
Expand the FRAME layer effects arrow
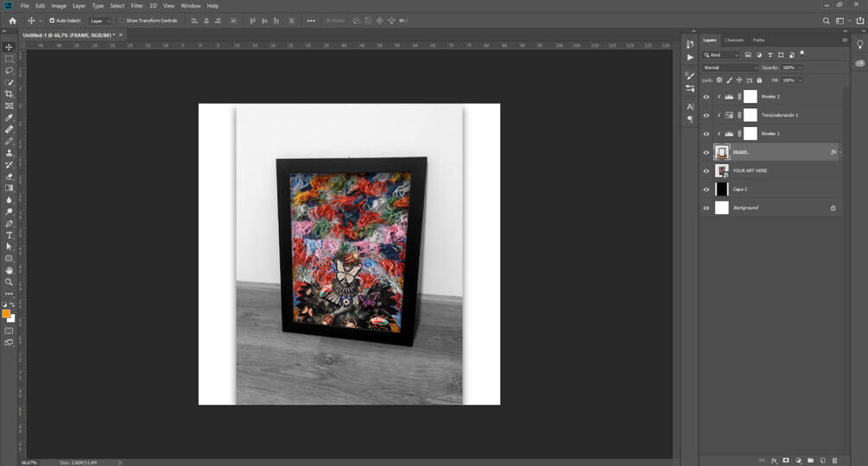tap(840, 152)
